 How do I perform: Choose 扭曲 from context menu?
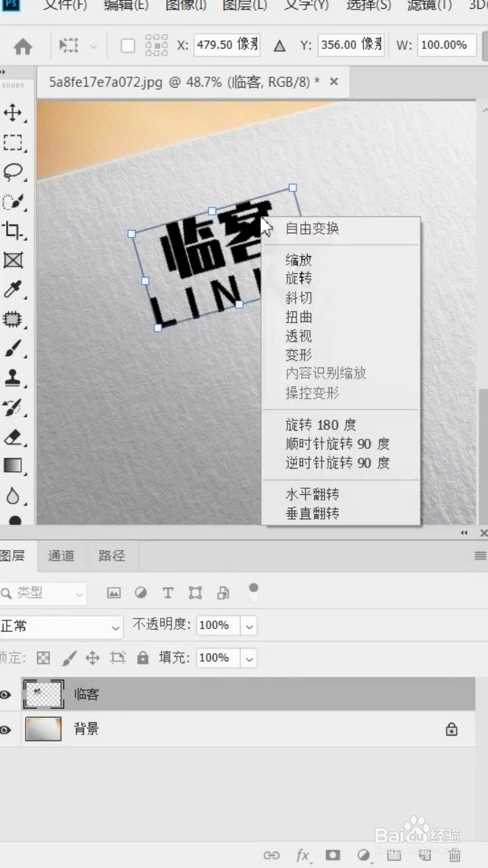tap(299, 317)
